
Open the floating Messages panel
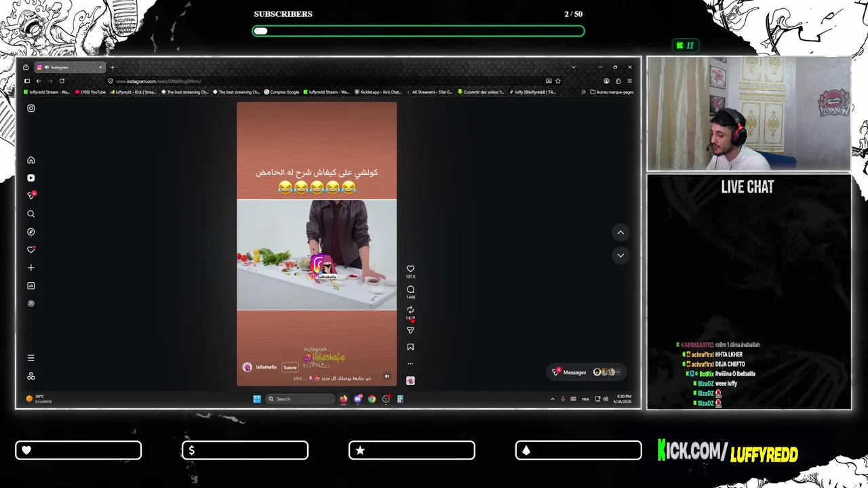point(586,372)
